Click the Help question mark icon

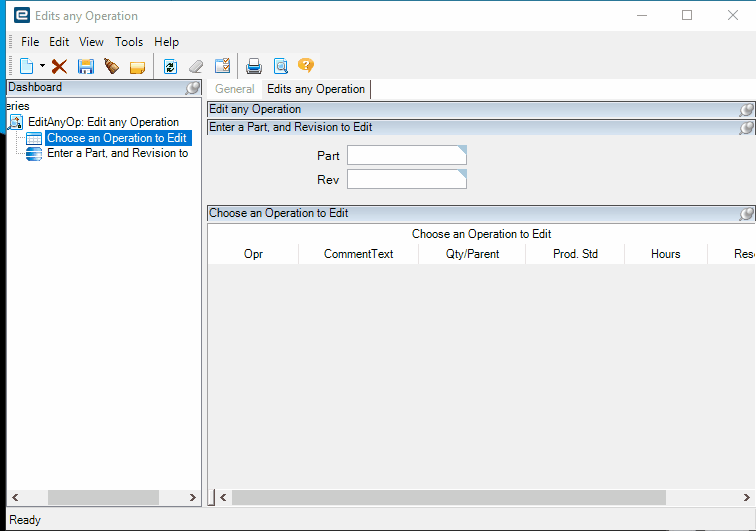(306, 66)
